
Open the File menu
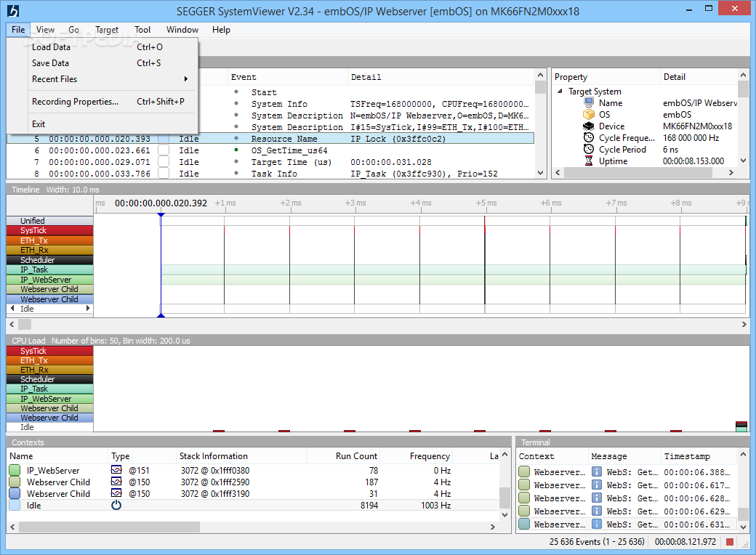coord(18,29)
